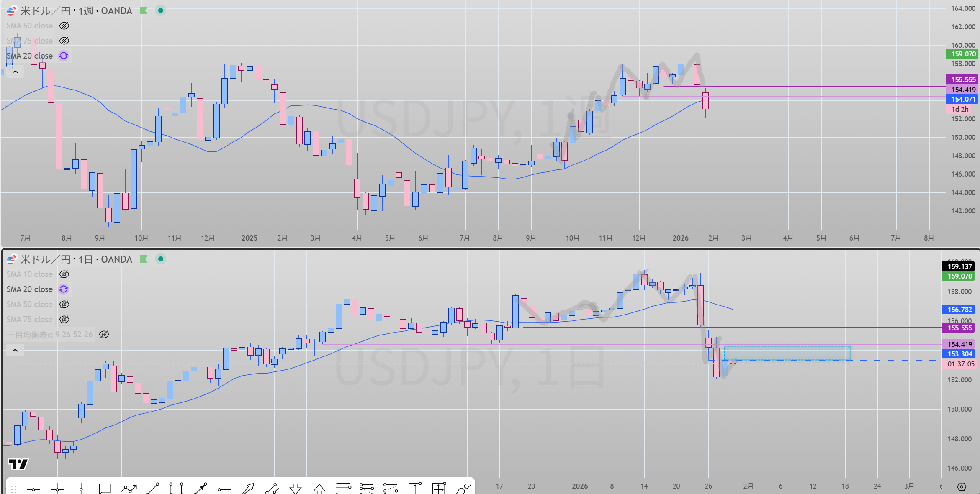Collapse the daily chart indicator legend
The width and height of the screenshot is (980, 494).
(x=15, y=350)
